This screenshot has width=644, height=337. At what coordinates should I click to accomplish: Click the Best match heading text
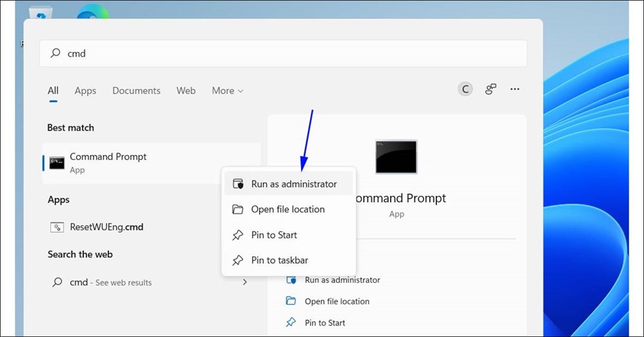click(71, 128)
